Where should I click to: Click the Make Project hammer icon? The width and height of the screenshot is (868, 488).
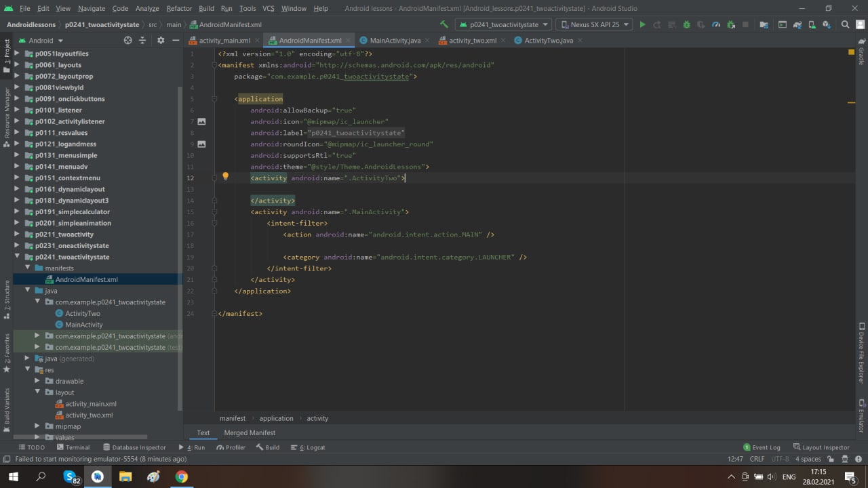point(444,24)
